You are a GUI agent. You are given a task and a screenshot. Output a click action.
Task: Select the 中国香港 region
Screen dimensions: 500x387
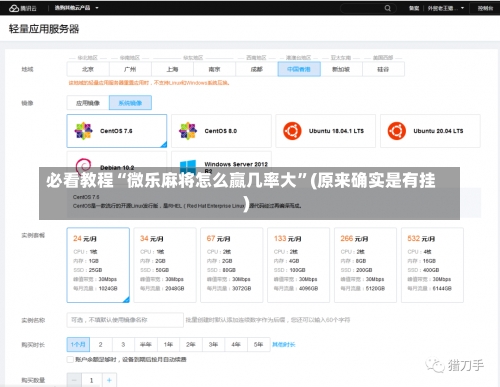(299, 69)
